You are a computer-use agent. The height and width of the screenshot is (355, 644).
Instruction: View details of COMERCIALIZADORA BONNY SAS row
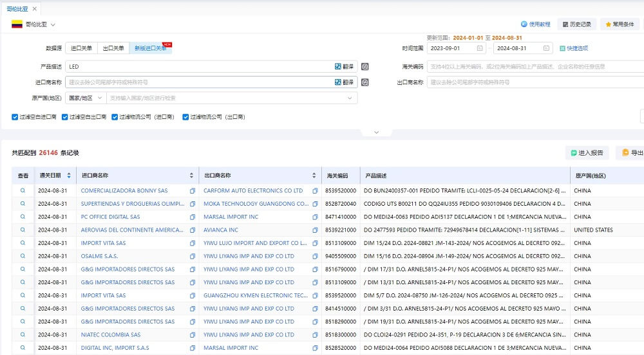(x=23, y=190)
